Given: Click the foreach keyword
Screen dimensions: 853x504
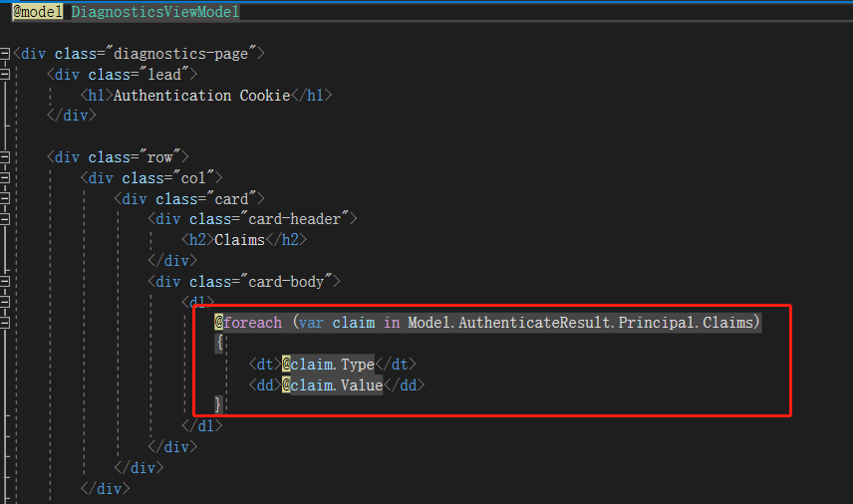Looking at the screenshot, I should tap(252, 323).
